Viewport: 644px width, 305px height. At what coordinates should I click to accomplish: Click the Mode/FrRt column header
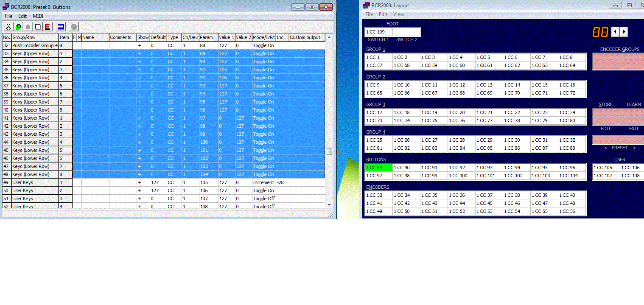pyautogui.click(x=264, y=37)
